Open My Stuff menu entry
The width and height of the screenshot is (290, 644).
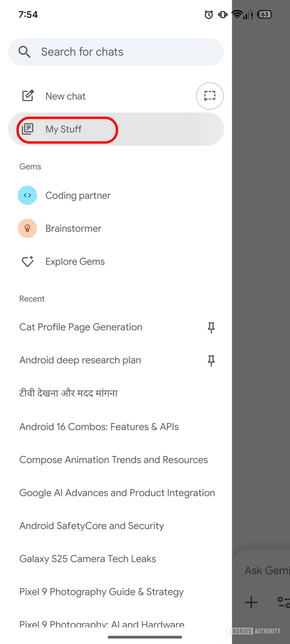coord(63,129)
